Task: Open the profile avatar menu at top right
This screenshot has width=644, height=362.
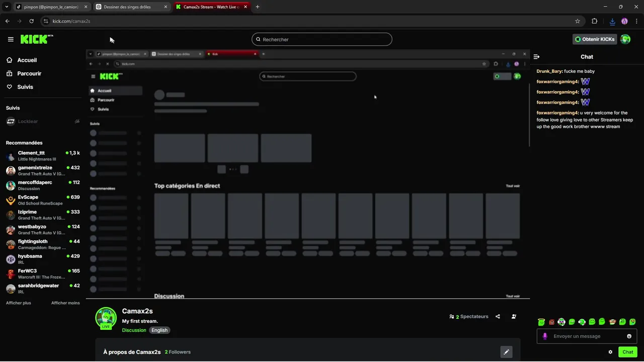Action: coord(625,39)
